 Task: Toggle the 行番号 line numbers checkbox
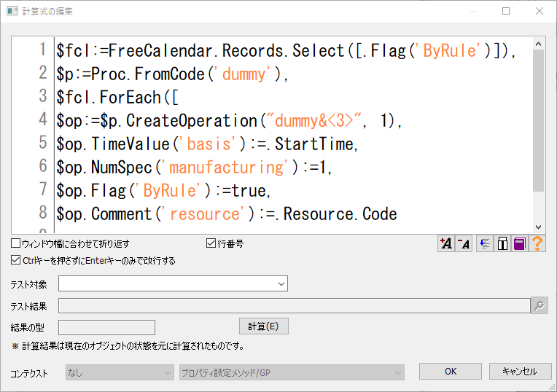pos(211,243)
